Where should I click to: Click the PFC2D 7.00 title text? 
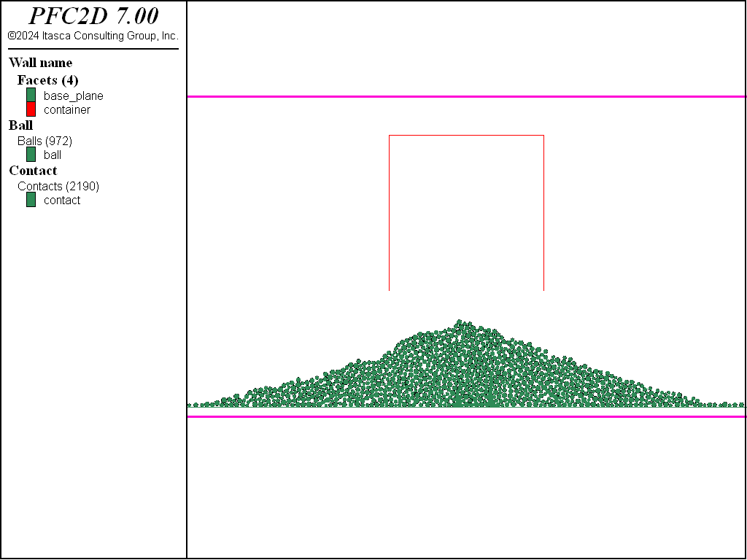click(x=93, y=16)
